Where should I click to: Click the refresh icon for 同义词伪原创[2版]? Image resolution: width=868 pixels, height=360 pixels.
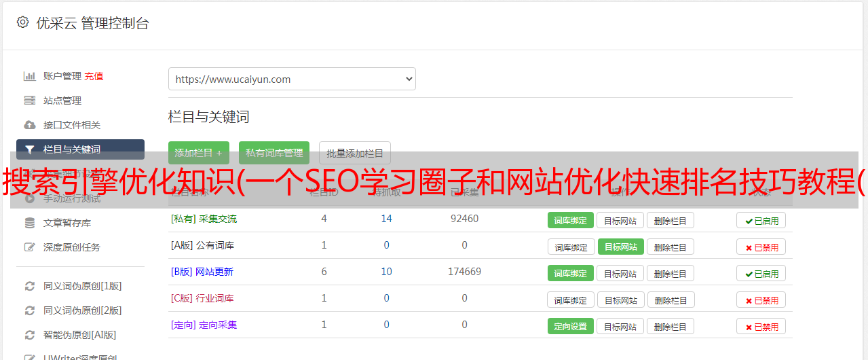(x=30, y=310)
